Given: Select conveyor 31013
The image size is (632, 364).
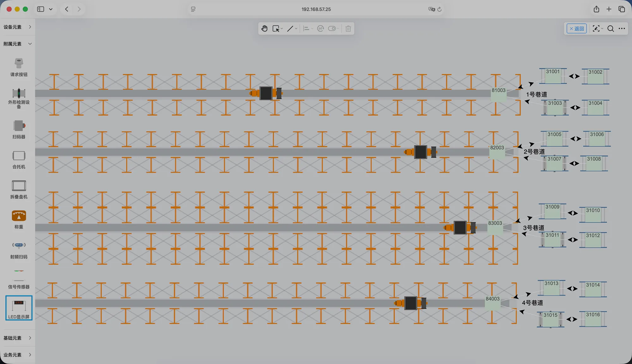Looking at the screenshot, I should pos(551,288).
